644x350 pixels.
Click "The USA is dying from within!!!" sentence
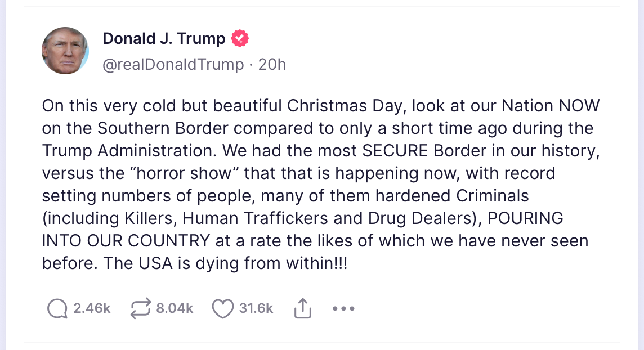tap(225, 263)
